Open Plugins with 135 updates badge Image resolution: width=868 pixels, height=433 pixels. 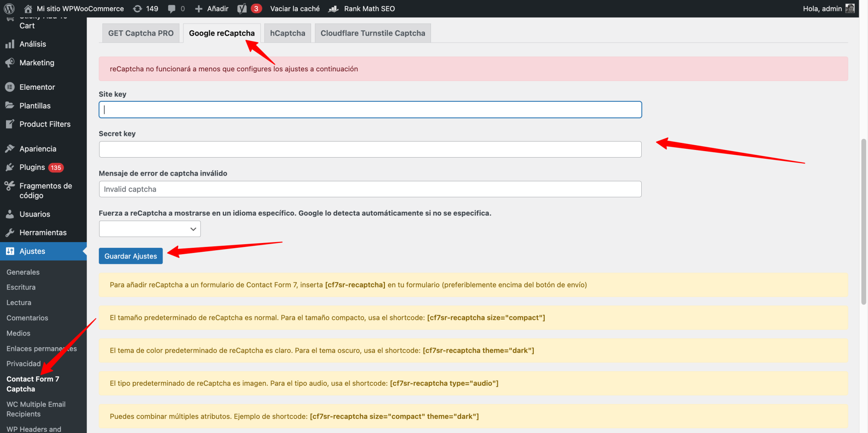pyautogui.click(x=41, y=167)
